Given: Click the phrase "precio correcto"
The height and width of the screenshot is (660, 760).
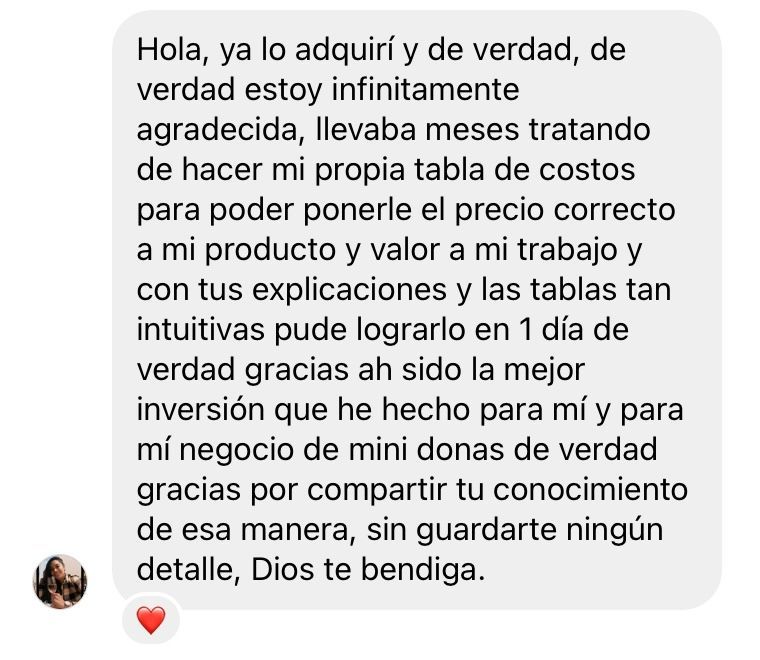Looking at the screenshot, I should pyautogui.click(x=565, y=211).
